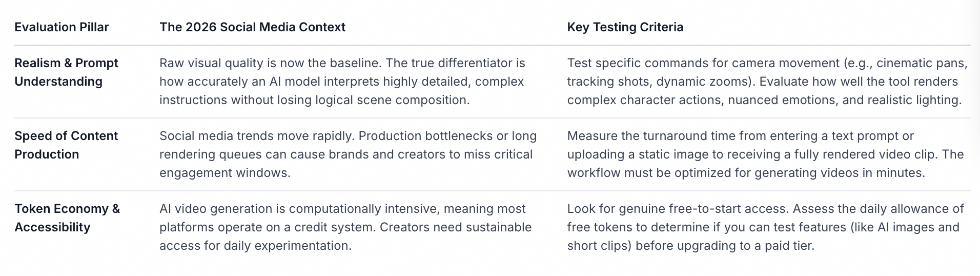
Task: Click the social media trends move rapidly text
Action: click(x=348, y=154)
